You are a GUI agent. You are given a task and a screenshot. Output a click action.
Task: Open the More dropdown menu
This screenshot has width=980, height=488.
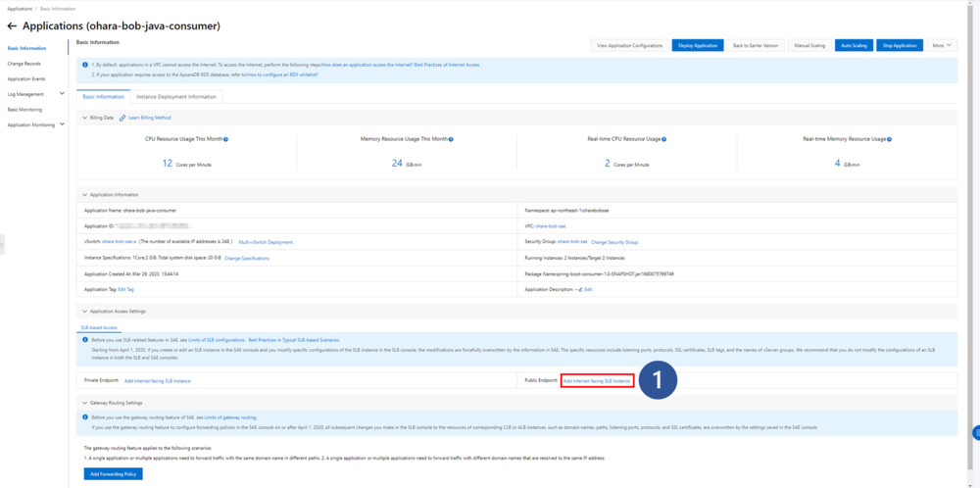click(x=942, y=45)
